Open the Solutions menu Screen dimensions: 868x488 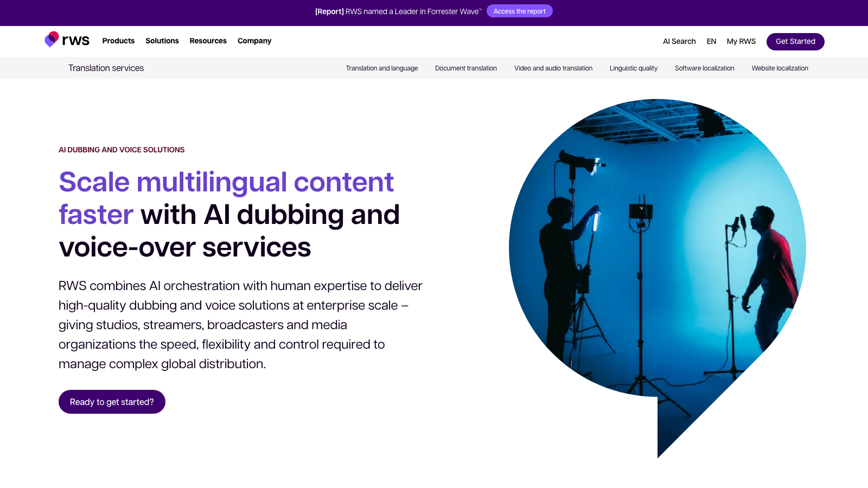pos(162,41)
